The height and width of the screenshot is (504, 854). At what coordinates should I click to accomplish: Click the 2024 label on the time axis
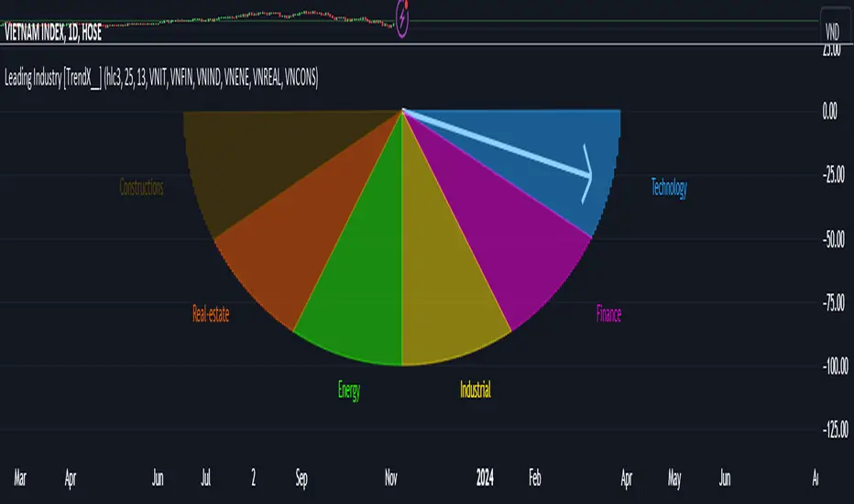tap(485, 477)
